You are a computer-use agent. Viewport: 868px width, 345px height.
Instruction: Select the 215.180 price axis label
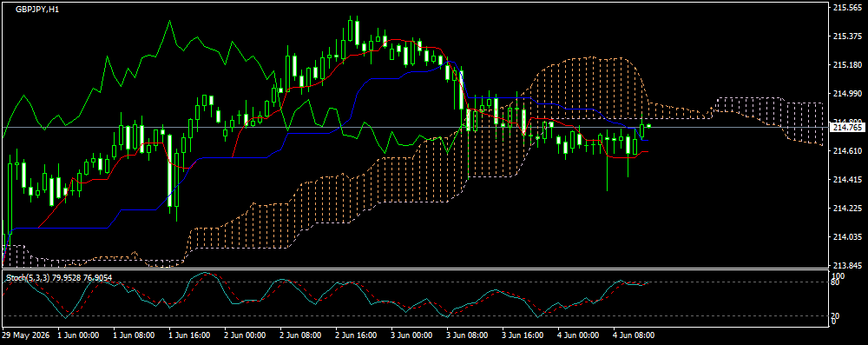tap(847, 65)
